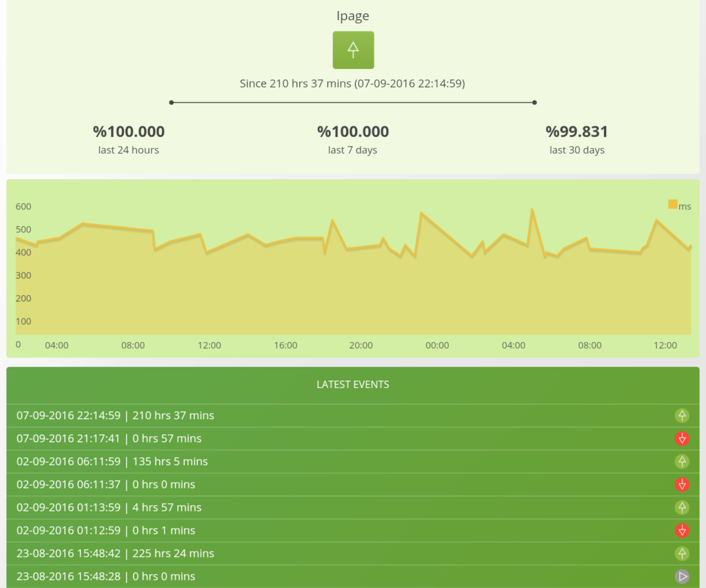
Task: Select event row '07-09-2016 22:14:59 | 210 hrs 37 mins'
Action: point(353,415)
